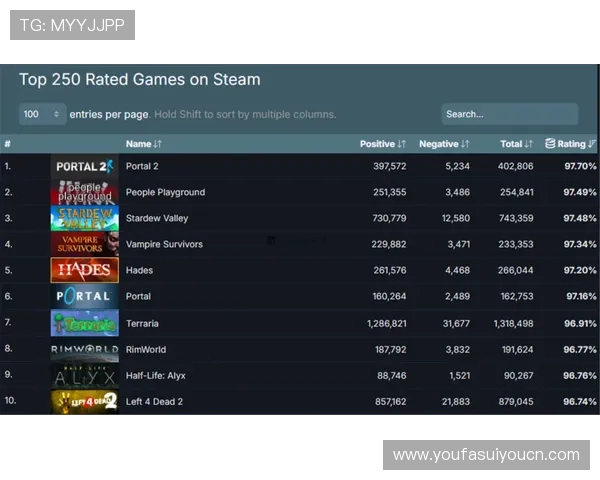The height and width of the screenshot is (480, 600).
Task: Click the Rating database icon in header
Action: (550, 143)
